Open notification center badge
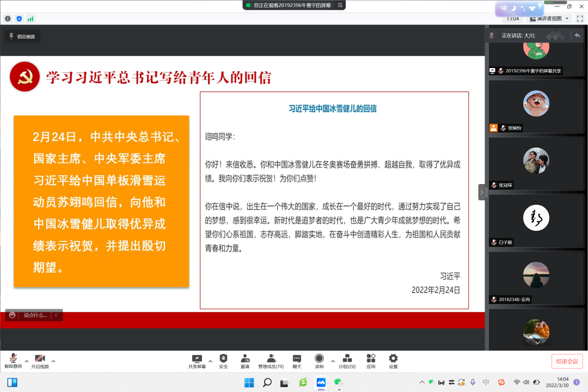The width and height of the screenshot is (588, 392). 577,382
